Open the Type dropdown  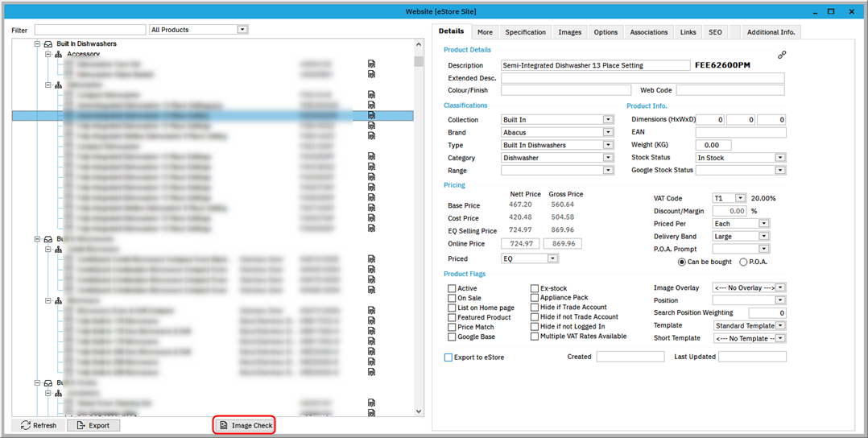pos(609,145)
